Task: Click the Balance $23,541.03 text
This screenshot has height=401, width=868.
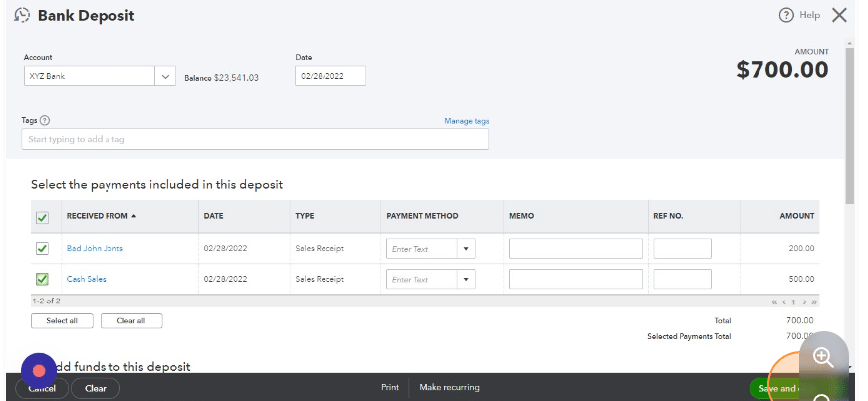Action: tap(221, 78)
